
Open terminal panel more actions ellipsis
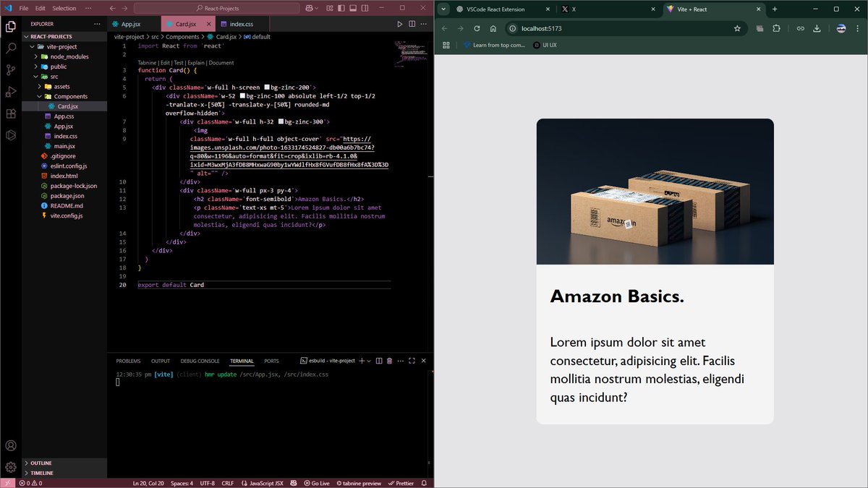pyautogui.click(x=399, y=361)
